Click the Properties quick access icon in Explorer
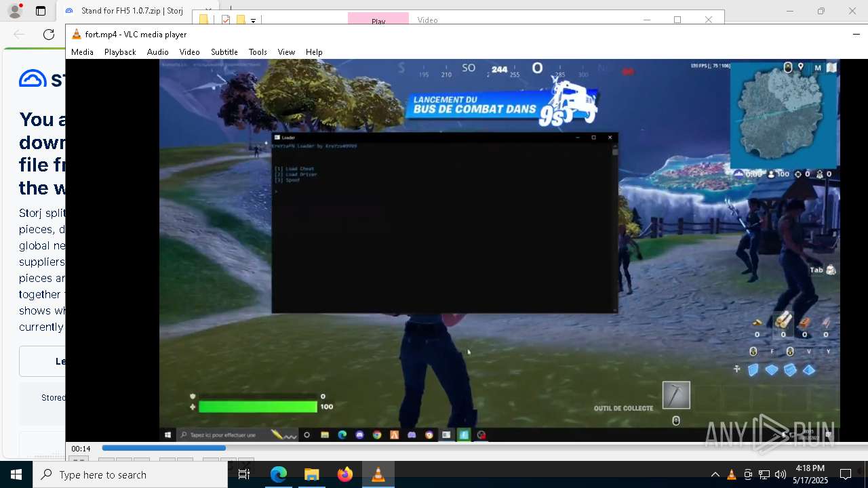This screenshot has width=868, height=488. [226, 20]
